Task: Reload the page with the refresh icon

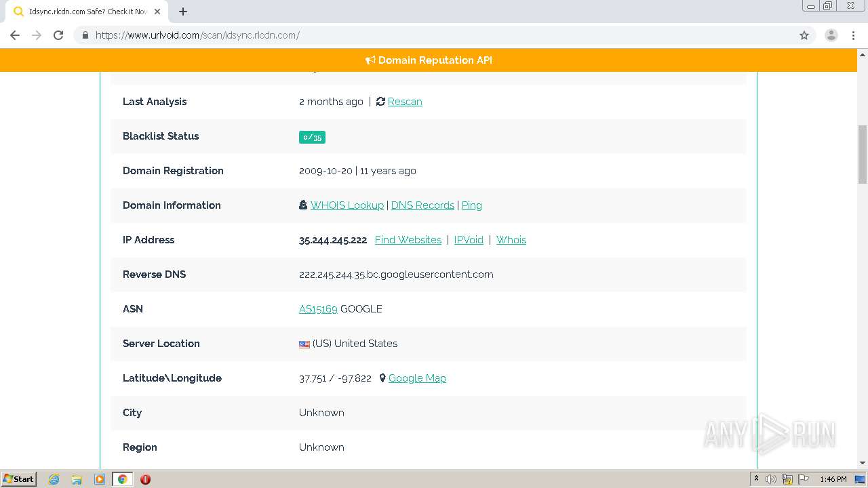Action: pyautogui.click(x=58, y=35)
